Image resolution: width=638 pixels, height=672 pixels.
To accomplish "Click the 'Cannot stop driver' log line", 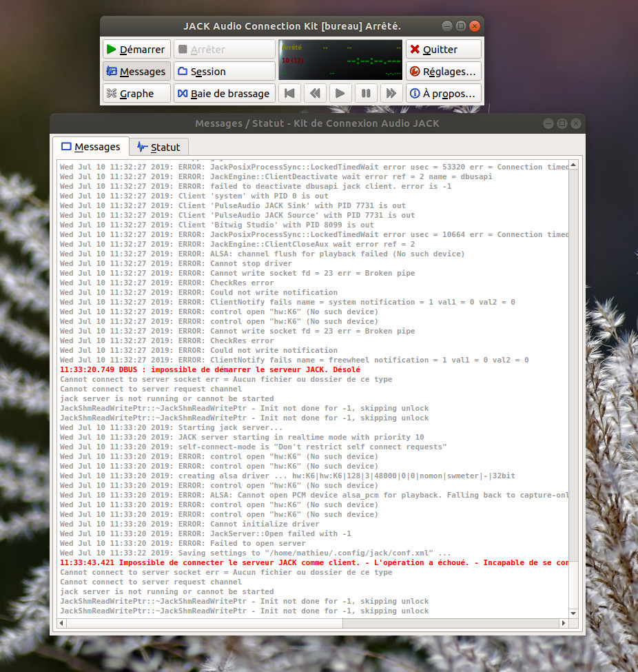I will click(x=176, y=263).
